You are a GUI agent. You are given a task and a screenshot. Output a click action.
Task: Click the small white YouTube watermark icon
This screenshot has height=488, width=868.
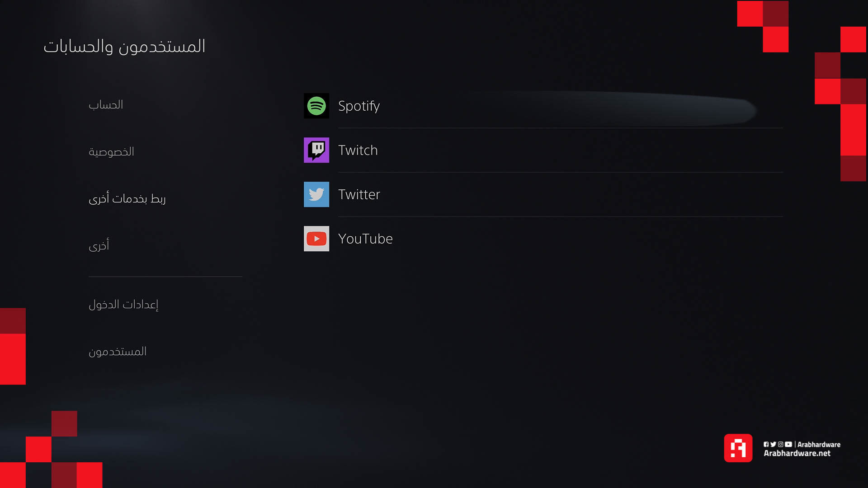tap(788, 445)
